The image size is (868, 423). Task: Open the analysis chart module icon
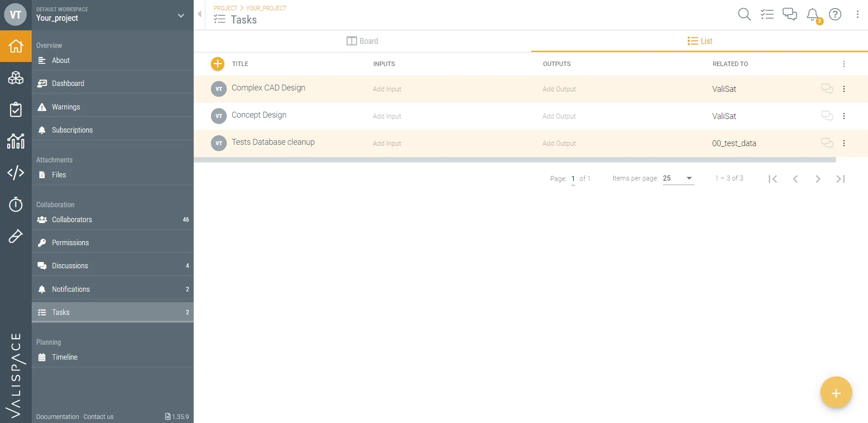pyautogui.click(x=16, y=141)
